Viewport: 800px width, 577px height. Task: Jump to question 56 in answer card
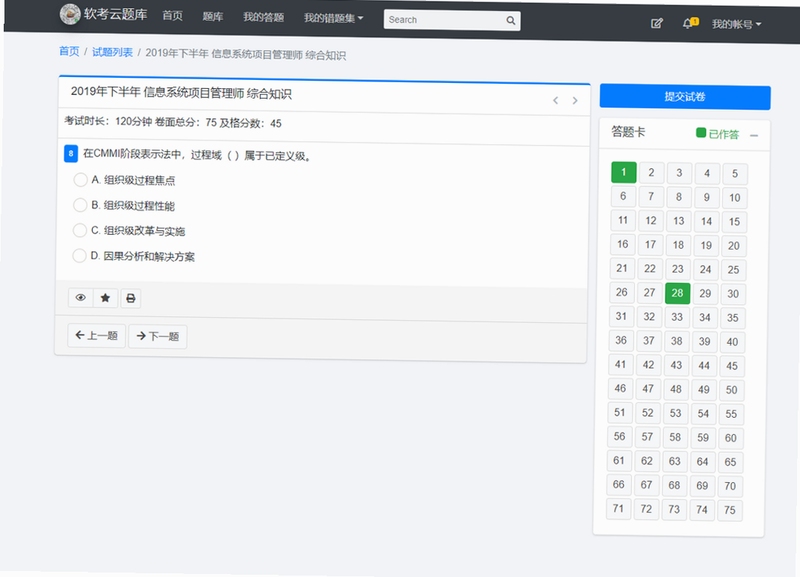click(x=619, y=436)
